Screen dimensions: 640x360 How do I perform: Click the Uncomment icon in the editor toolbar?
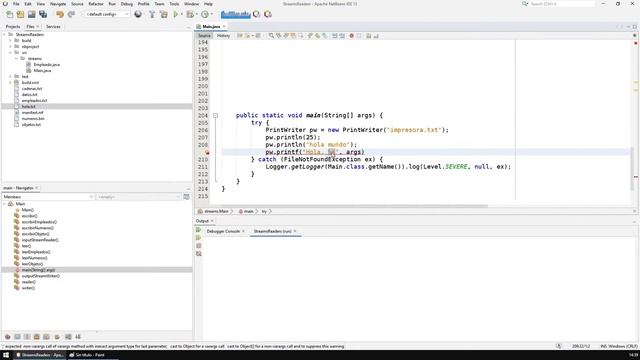point(376,36)
